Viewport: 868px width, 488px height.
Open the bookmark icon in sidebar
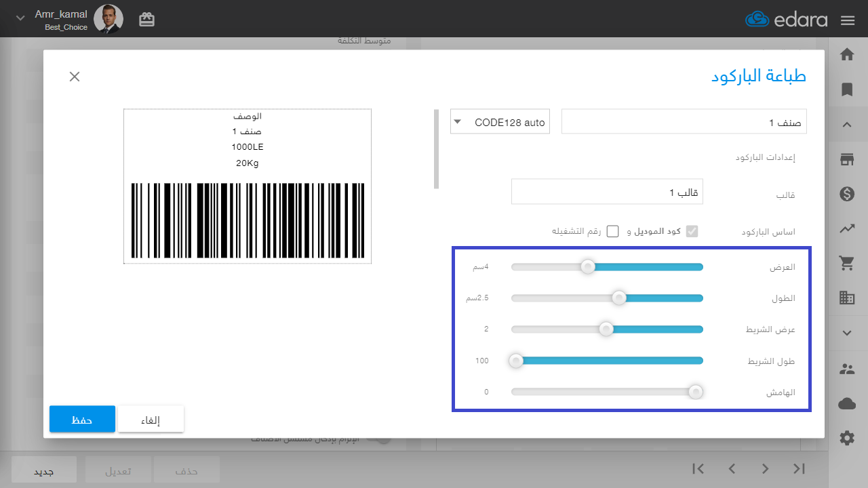tap(847, 89)
